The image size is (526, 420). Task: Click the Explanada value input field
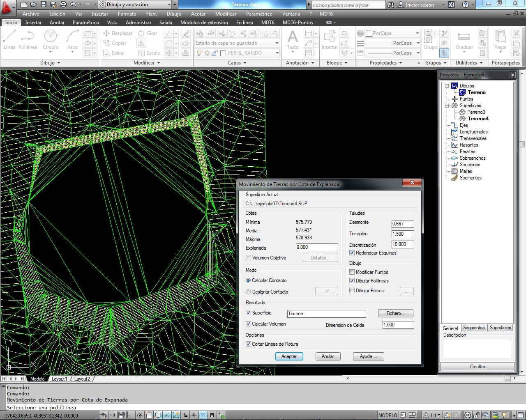(x=316, y=247)
